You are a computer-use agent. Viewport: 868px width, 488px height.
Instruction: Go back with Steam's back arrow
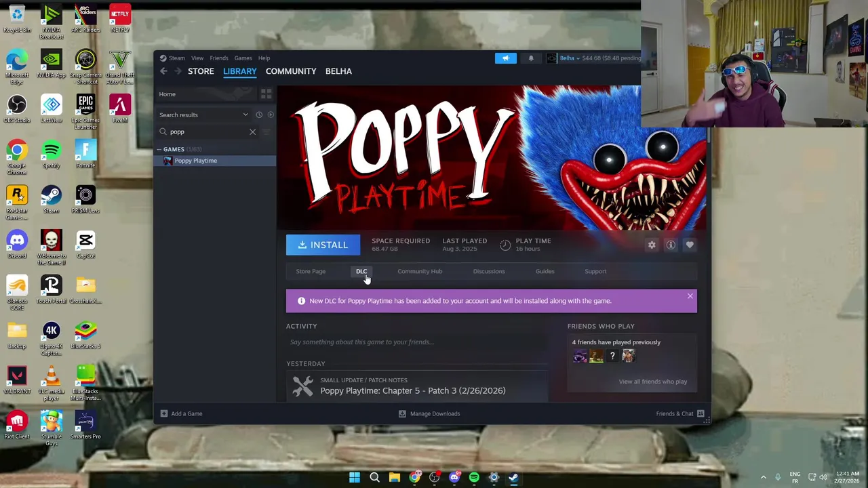163,71
